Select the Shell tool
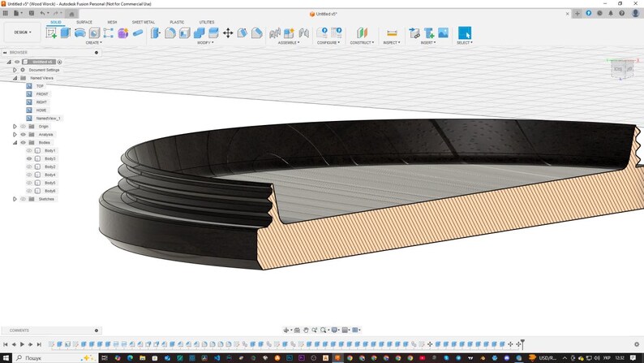 coord(185,32)
